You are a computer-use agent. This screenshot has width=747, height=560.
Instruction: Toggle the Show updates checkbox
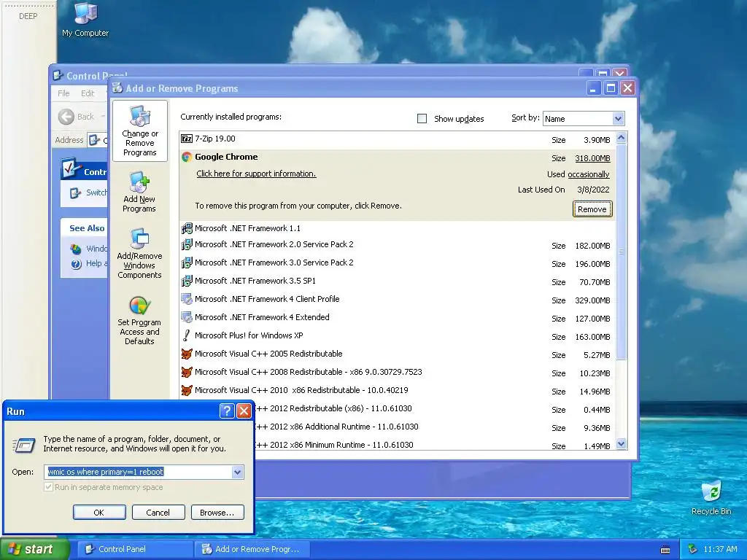point(422,119)
